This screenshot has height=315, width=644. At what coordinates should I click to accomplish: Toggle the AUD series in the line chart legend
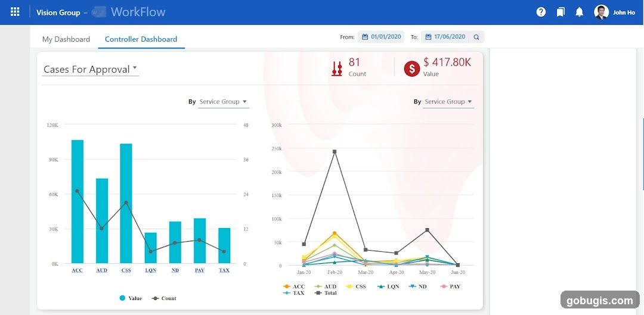pyautogui.click(x=326, y=286)
